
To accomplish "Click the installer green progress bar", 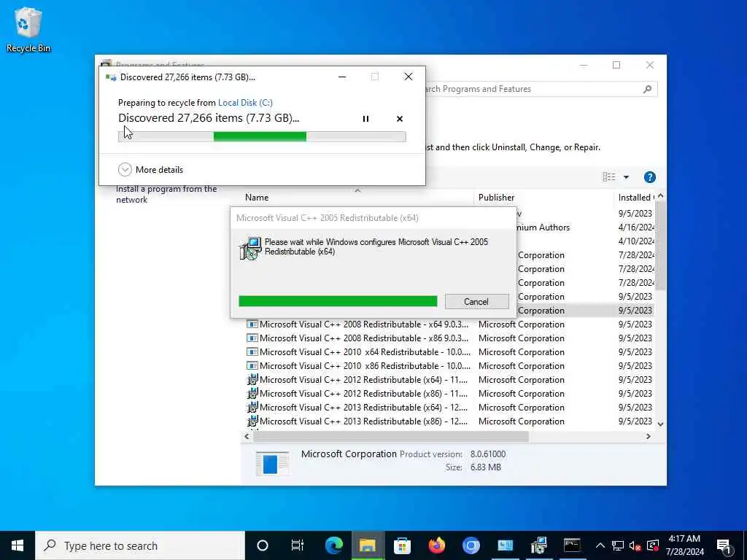I will [x=338, y=301].
